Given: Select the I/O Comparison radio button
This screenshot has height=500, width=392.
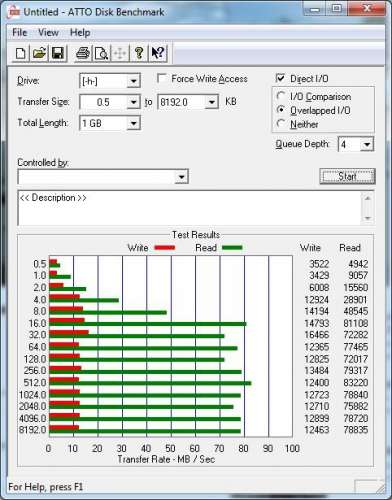Looking at the screenshot, I should coord(281,96).
